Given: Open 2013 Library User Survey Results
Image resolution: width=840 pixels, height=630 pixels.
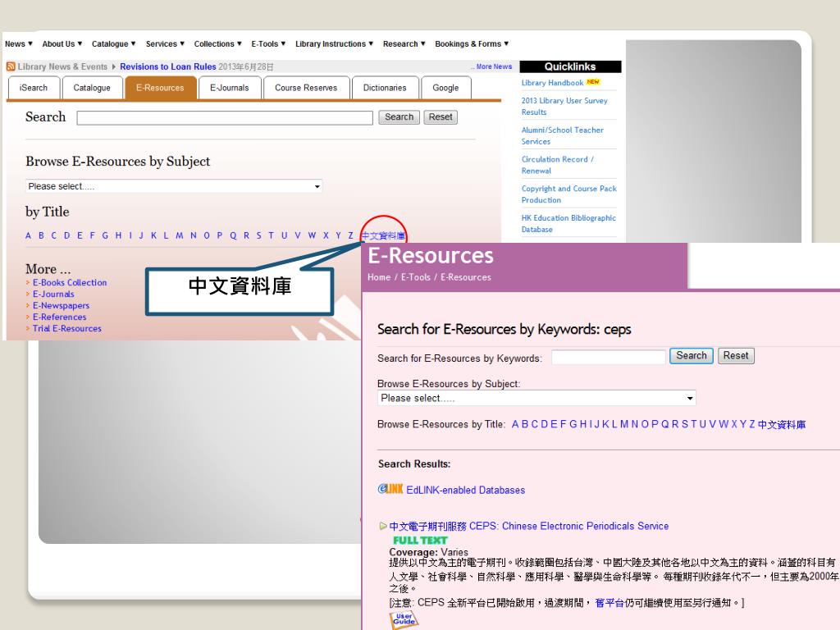Looking at the screenshot, I should pos(564,106).
